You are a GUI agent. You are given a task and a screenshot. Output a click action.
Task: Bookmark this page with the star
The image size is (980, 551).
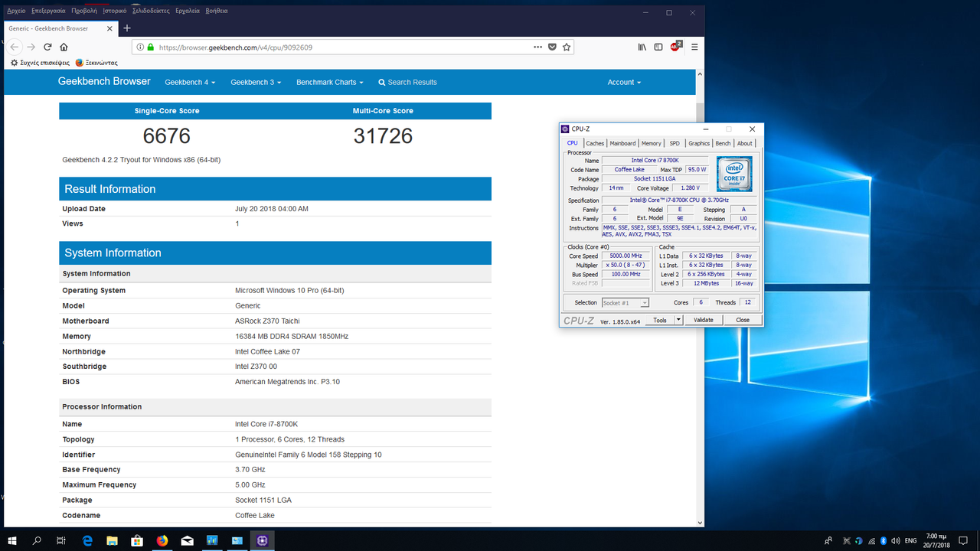pos(567,47)
